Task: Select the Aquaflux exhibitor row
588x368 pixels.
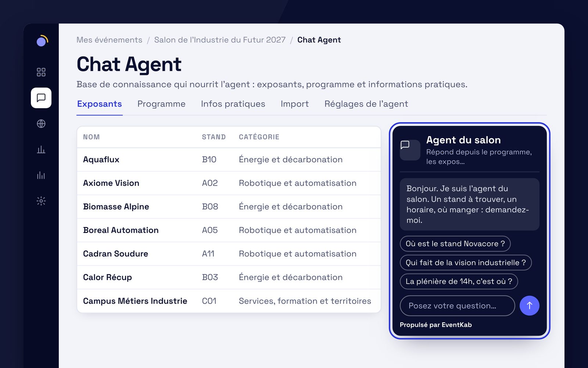Action: [x=229, y=159]
